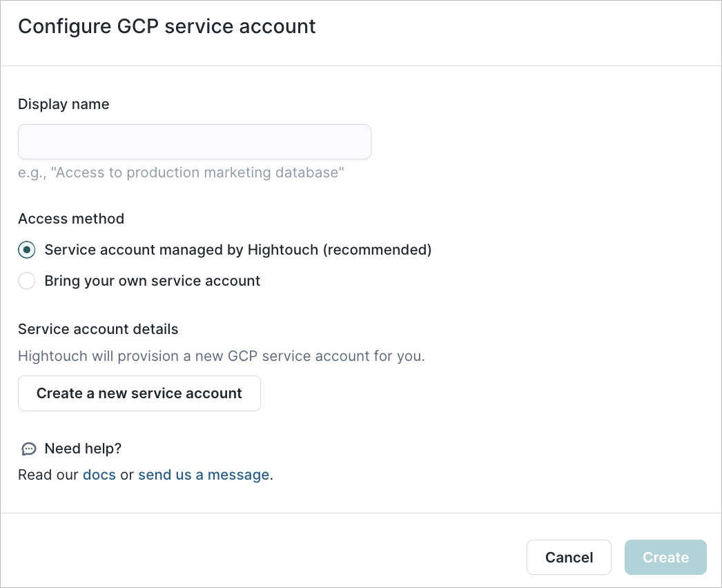
Task: Click Create a new service account button
Action: pyautogui.click(x=139, y=393)
